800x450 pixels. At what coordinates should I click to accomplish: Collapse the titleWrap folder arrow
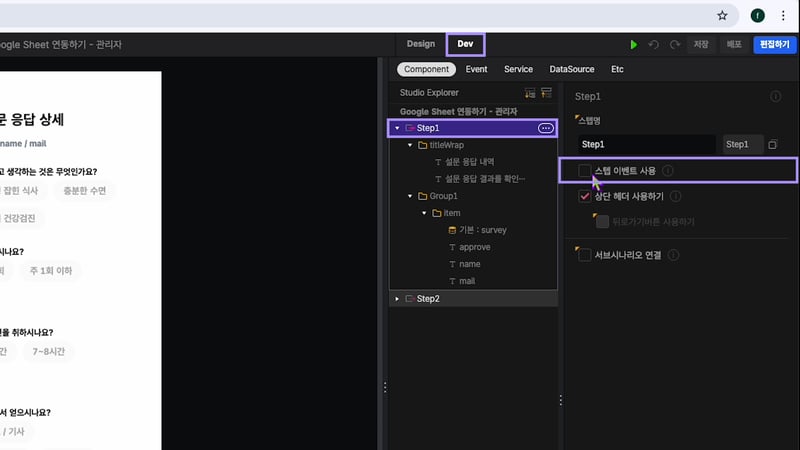click(x=410, y=145)
